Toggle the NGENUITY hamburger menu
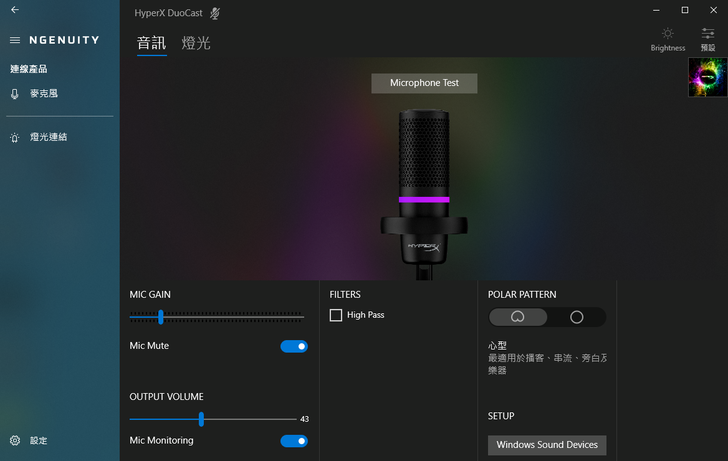The image size is (728, 461). 15,40
